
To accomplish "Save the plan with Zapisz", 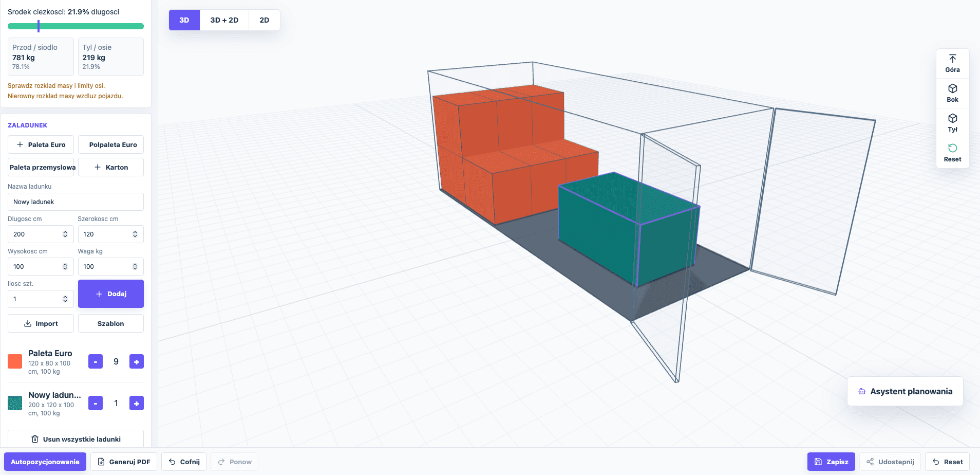I will tap(831, 462).
